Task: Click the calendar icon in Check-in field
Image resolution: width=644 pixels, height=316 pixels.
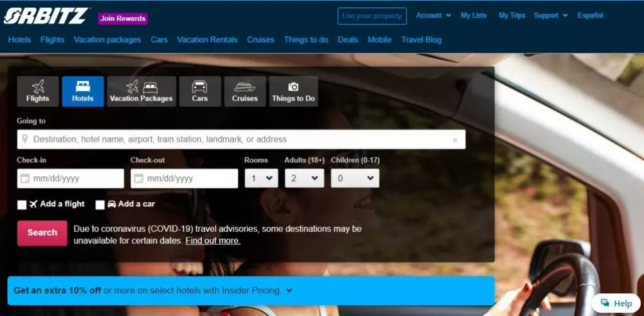Action: (x=25, y=179)
